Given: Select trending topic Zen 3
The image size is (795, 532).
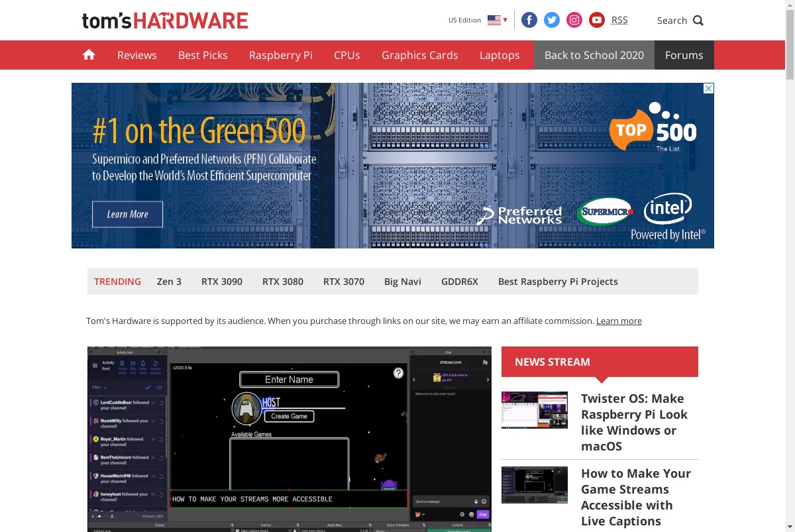Looking at the screenshot, I should pos(169,282).
